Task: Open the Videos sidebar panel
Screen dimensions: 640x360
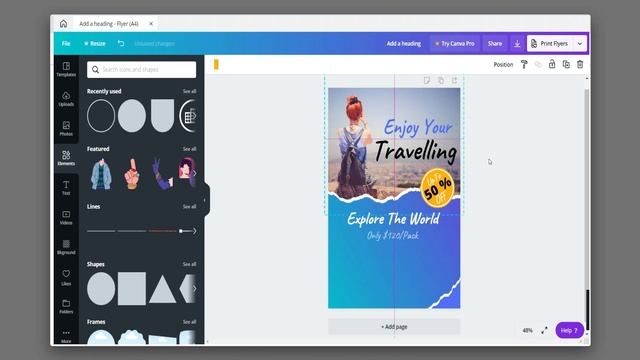Action: click(x=66, y=218)
